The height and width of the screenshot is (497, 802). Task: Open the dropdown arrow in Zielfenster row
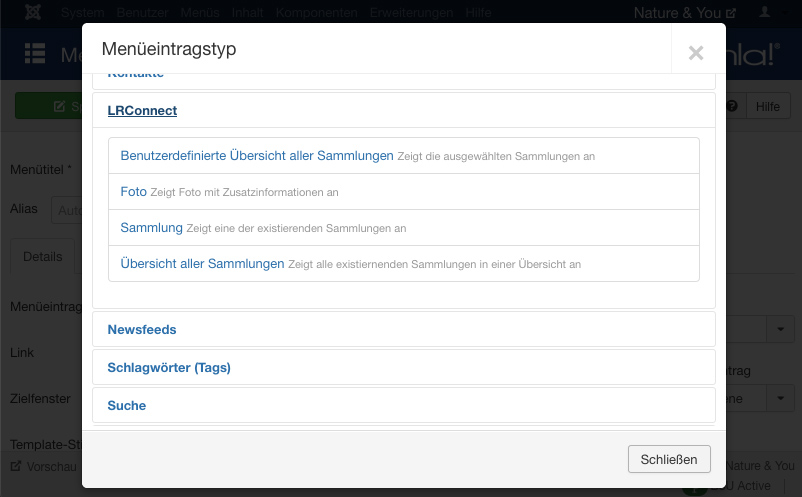(x=780, y=398)
